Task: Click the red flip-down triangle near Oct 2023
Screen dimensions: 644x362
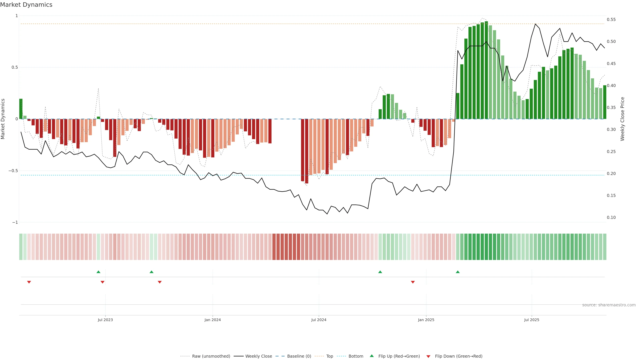Action: 160,282
